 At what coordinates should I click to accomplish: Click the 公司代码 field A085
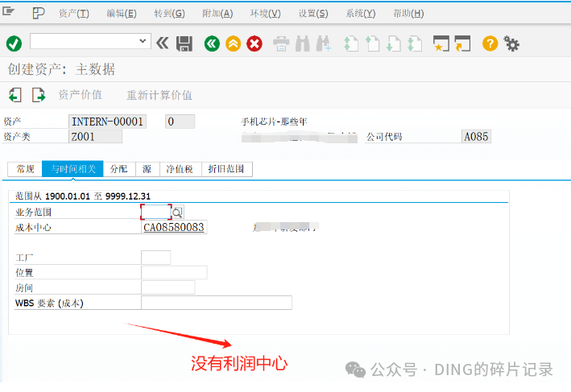[x=476, y=137]
